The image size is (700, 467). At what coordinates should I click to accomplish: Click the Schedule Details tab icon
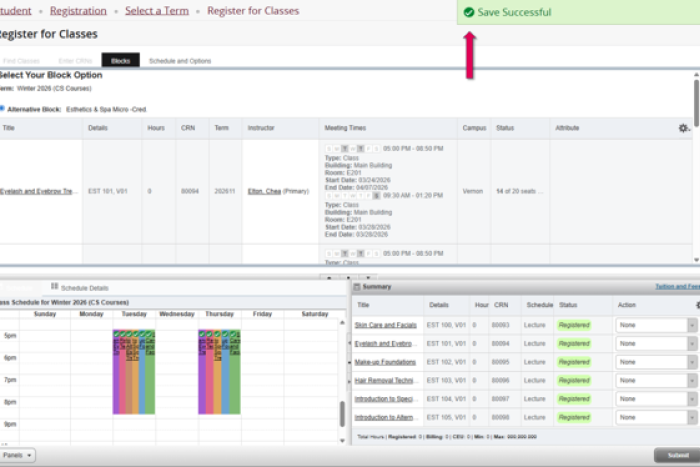click(54, 286)
